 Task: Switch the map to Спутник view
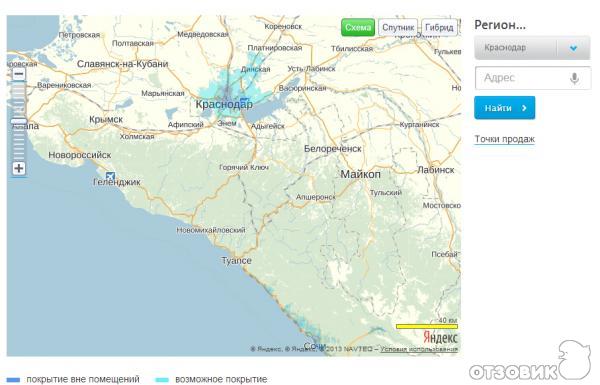(x=398, y=28)
